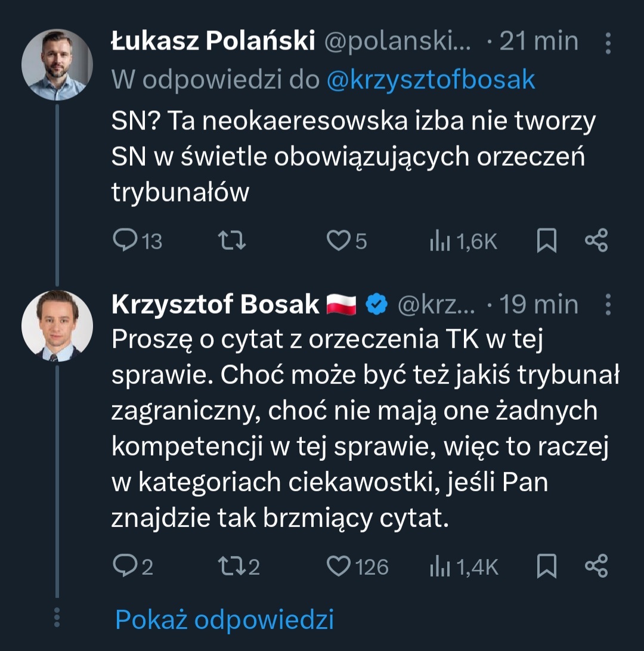
Task: Retweet Łukasz Polański's post
Action: tap(231, 240)
